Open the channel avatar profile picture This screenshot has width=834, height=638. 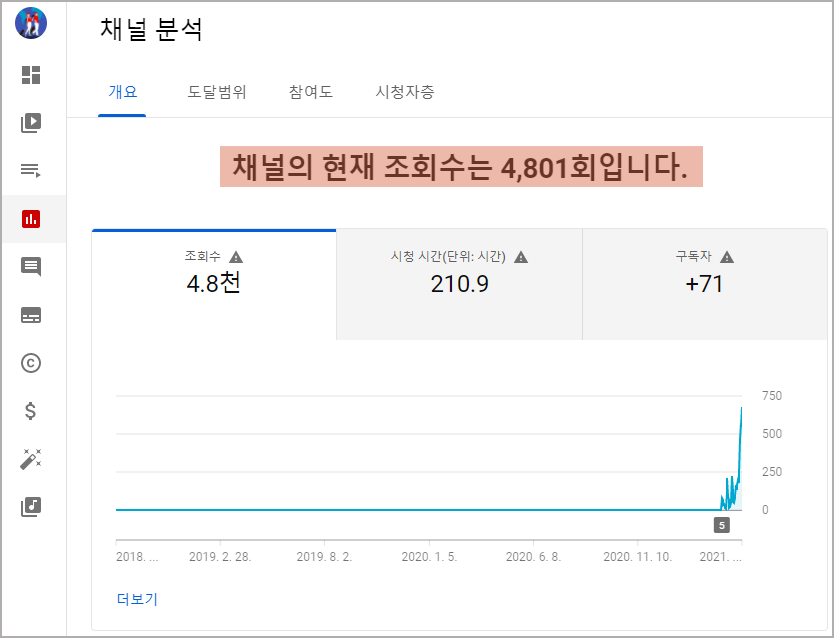[x=31, y=23]
